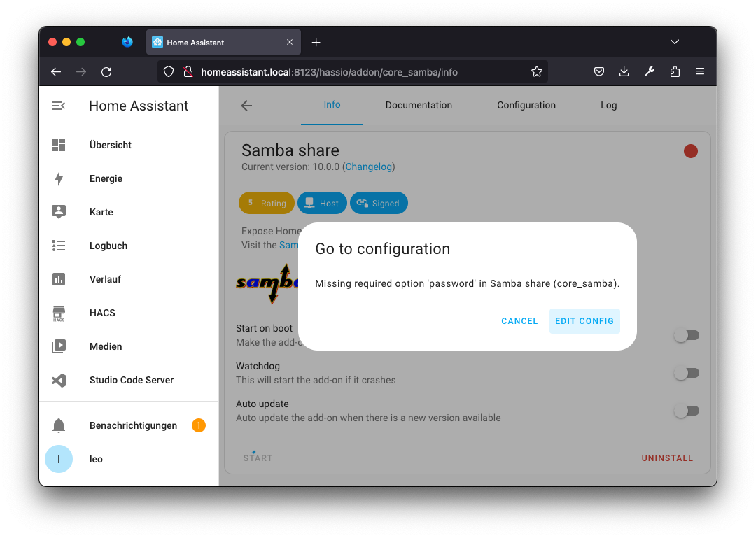Open the Firefox downloads icon

(x=624, y=71)
